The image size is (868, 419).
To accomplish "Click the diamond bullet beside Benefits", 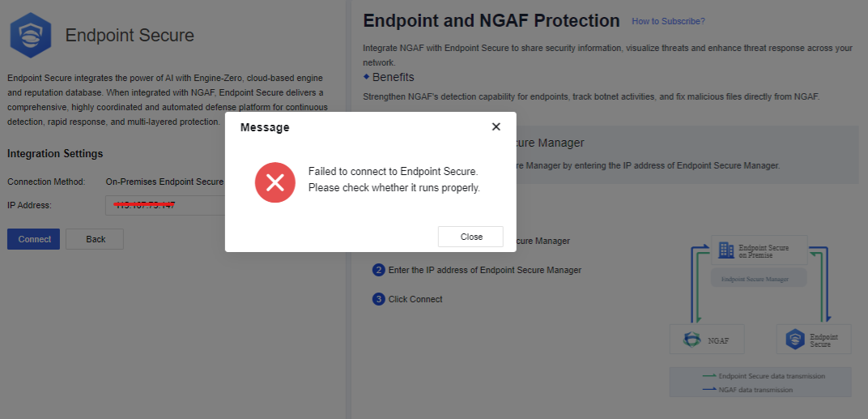I will point(366,77).
